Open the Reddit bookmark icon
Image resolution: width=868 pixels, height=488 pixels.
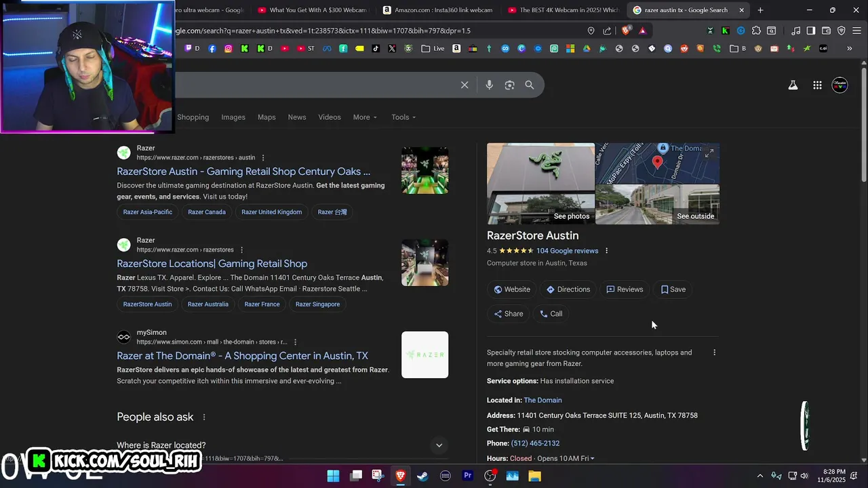684,48
